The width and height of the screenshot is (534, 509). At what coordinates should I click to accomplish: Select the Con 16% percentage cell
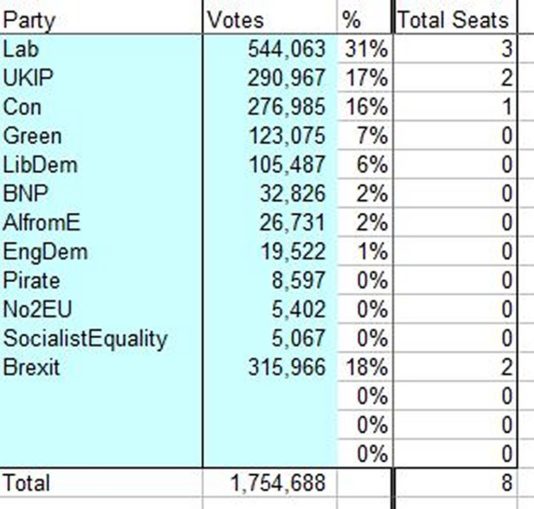(365, 107)
